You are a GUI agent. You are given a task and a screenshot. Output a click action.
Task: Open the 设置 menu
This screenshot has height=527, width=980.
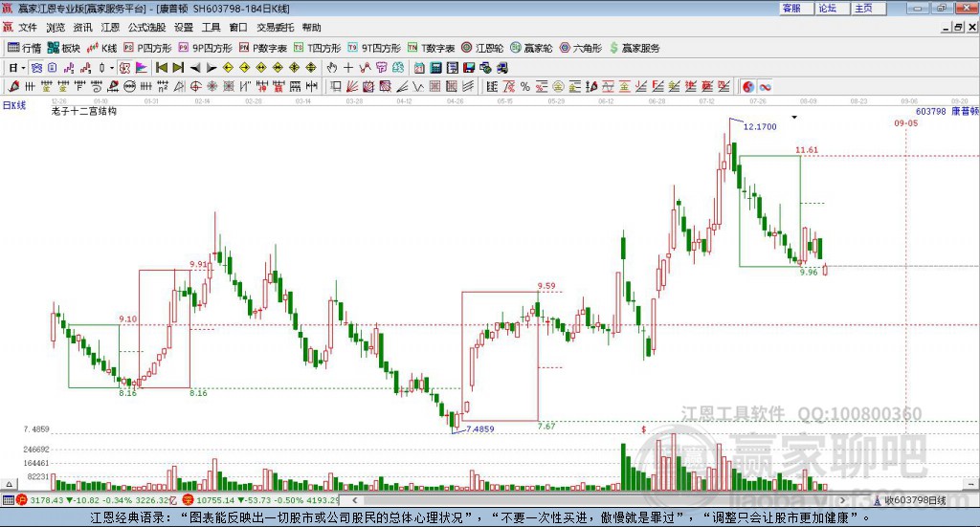tap(184, 28)
